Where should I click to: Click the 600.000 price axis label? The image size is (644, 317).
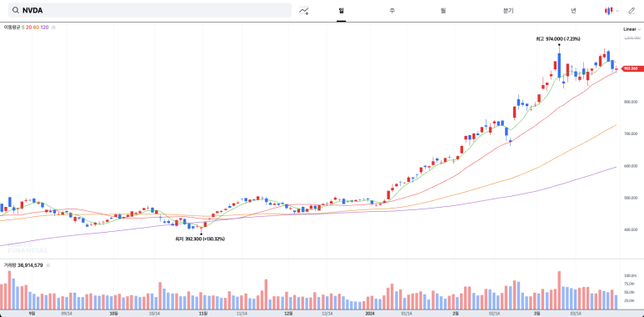(631, 166)
